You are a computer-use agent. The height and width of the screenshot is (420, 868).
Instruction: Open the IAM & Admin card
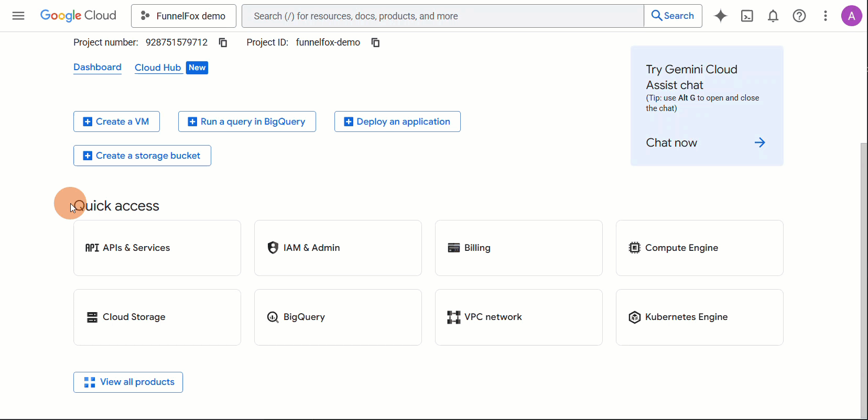(x=338, y=248)
